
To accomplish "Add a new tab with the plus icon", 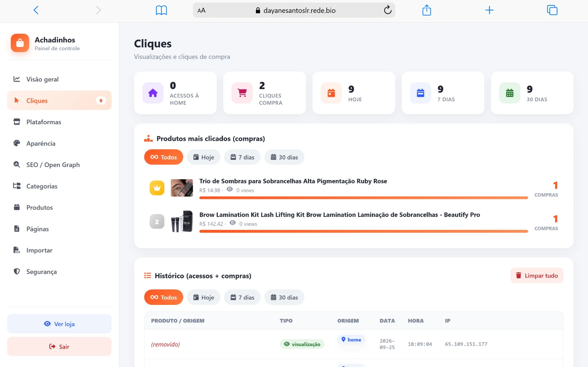I will pos(489,10).
